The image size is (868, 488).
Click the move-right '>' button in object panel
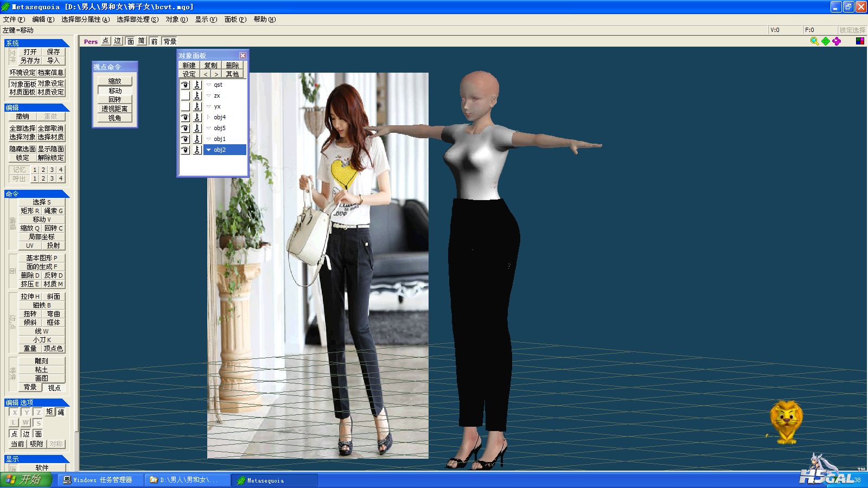point(216,74)
